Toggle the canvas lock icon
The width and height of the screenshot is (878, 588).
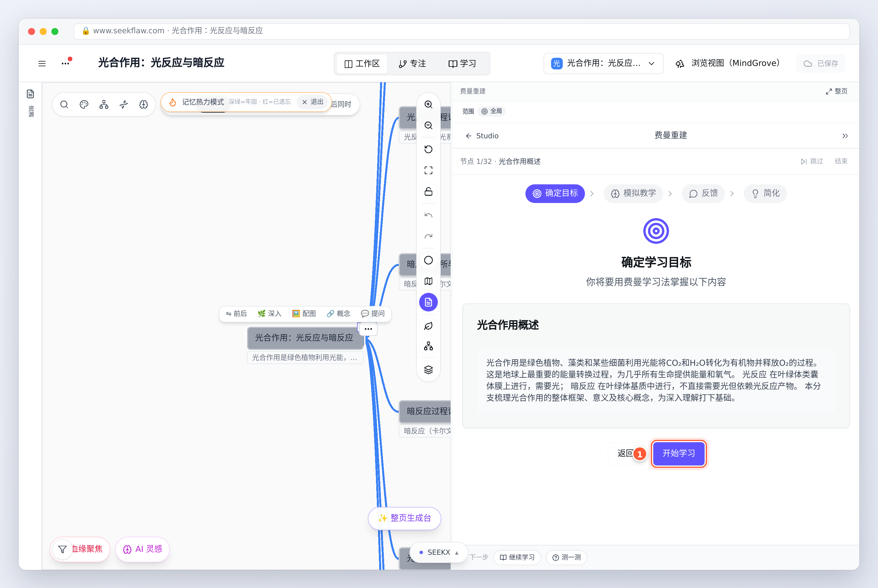point(428,191)
